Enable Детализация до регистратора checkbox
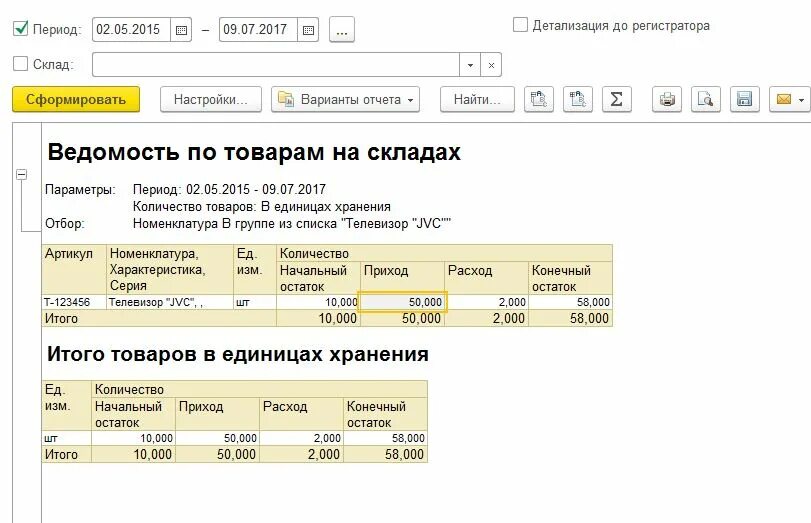The image size is (811, 523). [520, 25]
